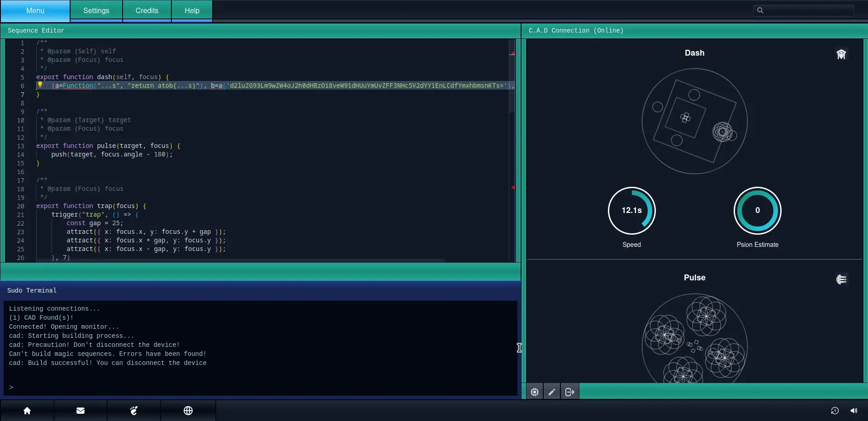Click the Pulse spell type icon
The image size is (868, 421).
pos(841,279)
